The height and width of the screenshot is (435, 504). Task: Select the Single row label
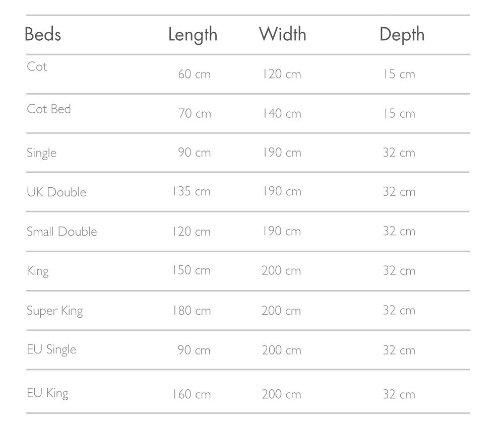[x=41, y=153]
